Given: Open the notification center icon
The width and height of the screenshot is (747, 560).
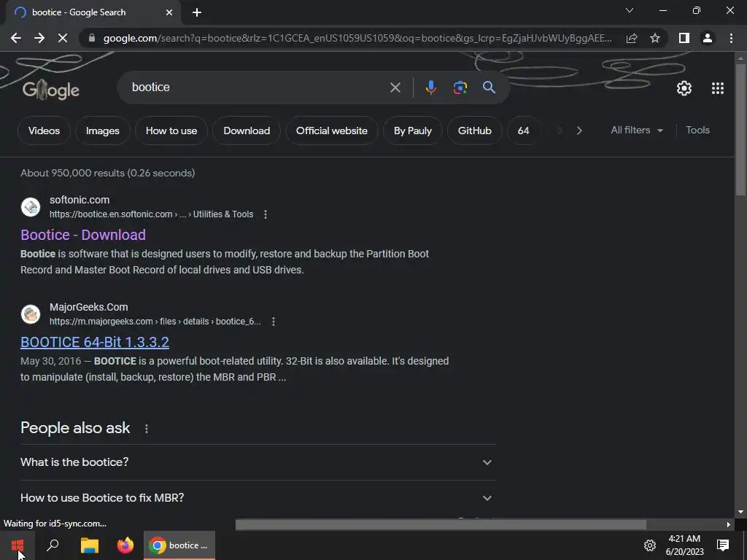Looking at the screenshot, I should (723, 545).
